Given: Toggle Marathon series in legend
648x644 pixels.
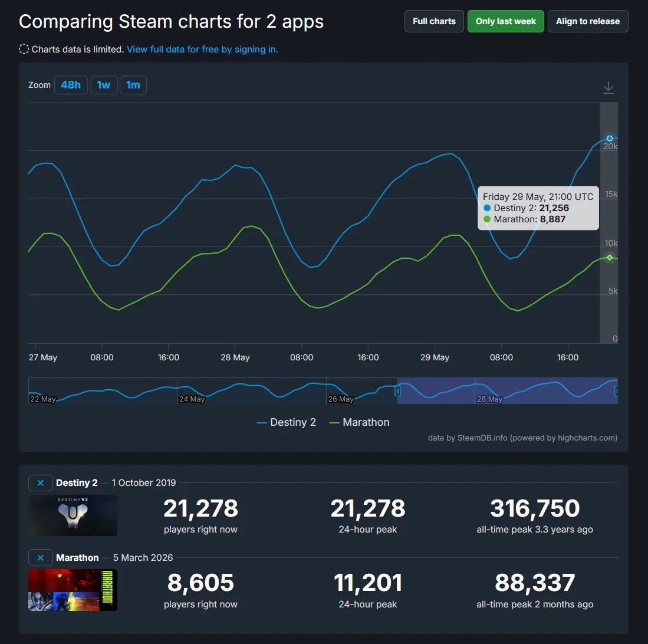Looking at the screenshot, I should tap(360, 422).
